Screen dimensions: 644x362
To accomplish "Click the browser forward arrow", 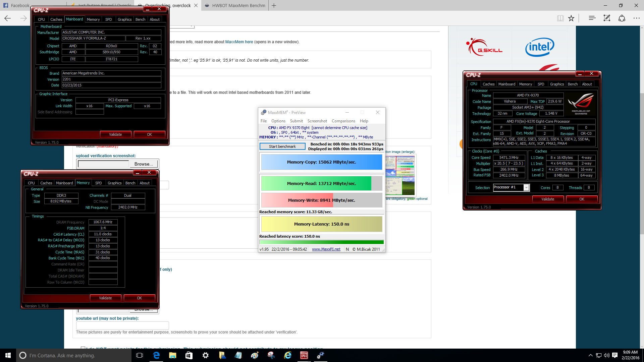I will pos(23,18).
